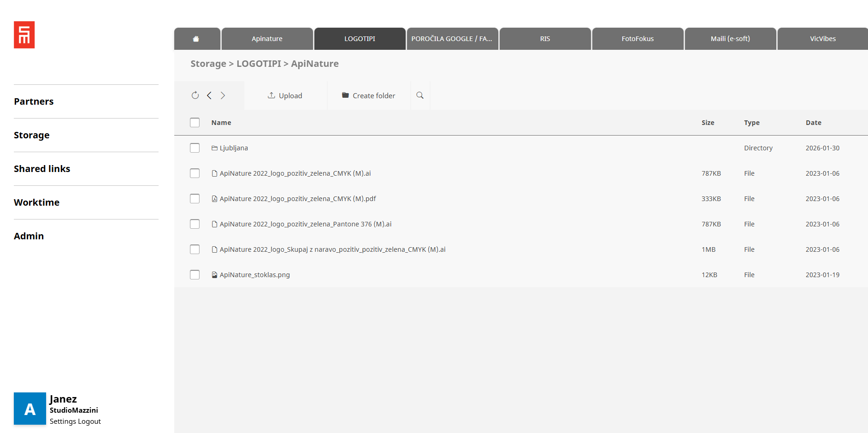Open the VicVibes tab
The width and height of the screenshot is (868, 433).
[x=823, y=39]
